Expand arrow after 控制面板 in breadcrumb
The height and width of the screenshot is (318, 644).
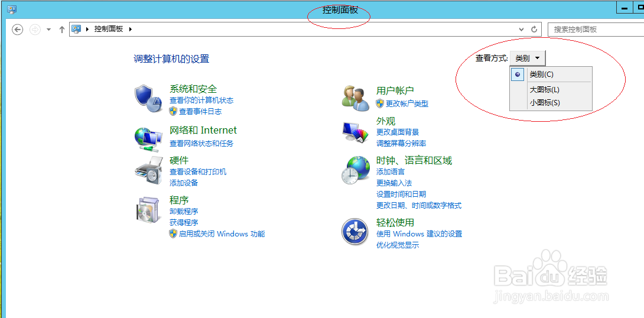point(131,29)
